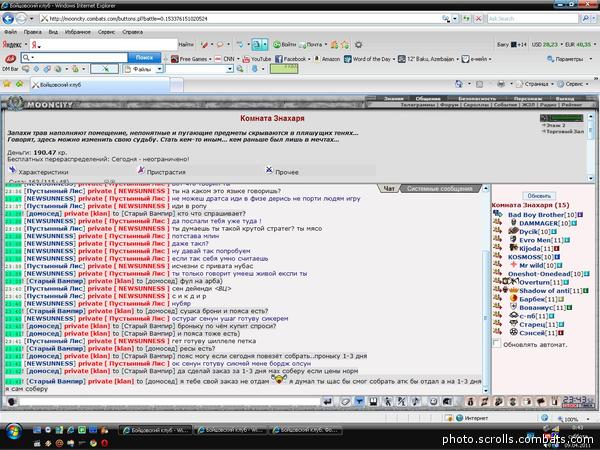The image size is (600, 450).
Task: Click the Start orb on the taskbar
Action: coord(13,431)
